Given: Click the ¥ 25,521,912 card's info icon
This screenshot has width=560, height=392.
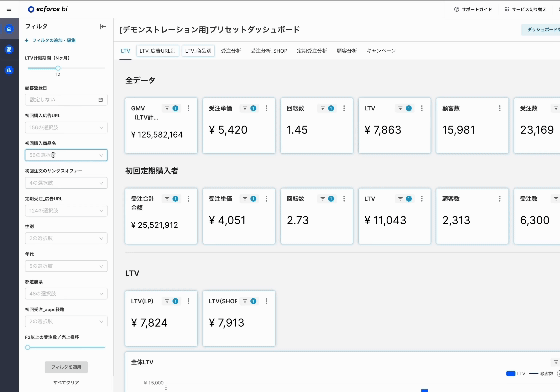Looking at the screenshot, I should pyautogui.click(x=175, y=199).
